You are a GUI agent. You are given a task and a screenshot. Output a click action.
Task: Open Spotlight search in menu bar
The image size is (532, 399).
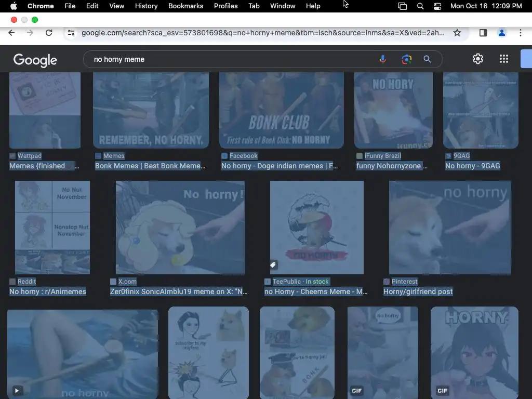420,6
